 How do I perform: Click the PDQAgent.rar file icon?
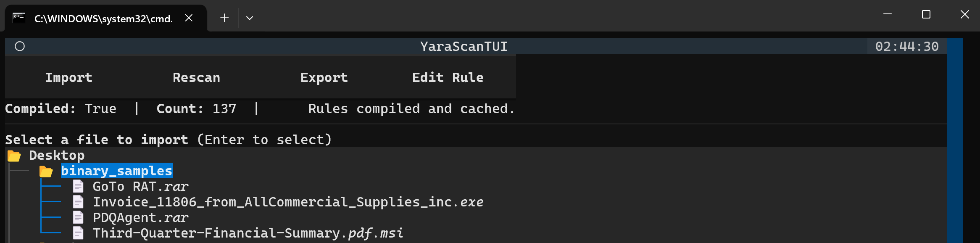click(78, 217)
